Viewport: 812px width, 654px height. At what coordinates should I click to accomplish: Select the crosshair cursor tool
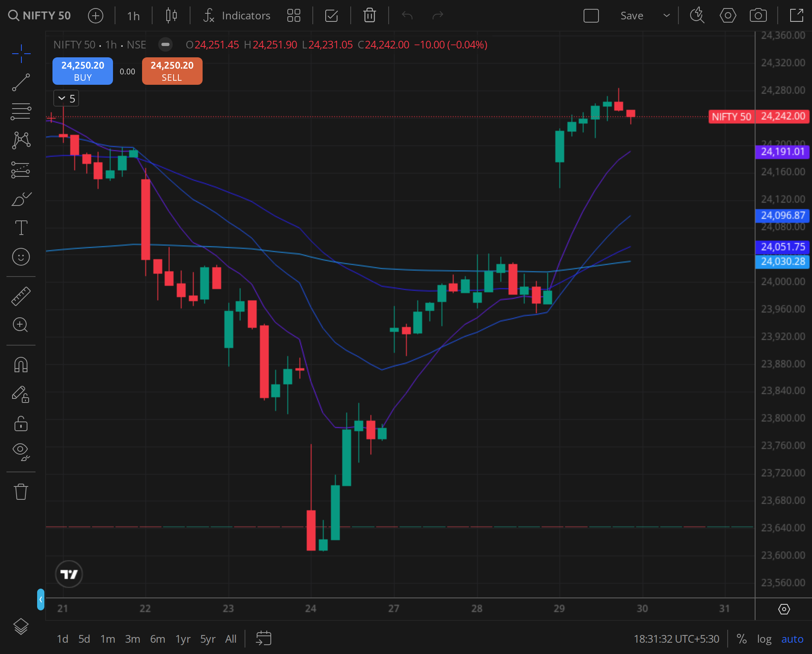21,54
